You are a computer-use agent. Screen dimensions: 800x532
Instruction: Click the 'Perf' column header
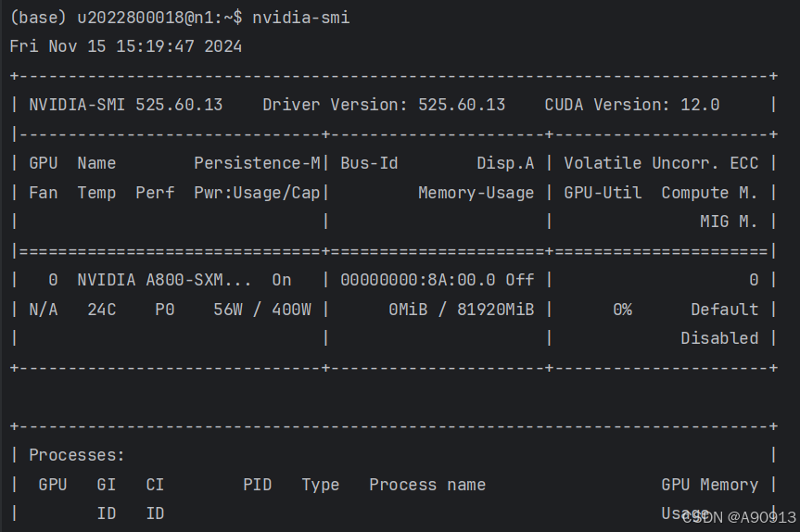tap(155, 193)
